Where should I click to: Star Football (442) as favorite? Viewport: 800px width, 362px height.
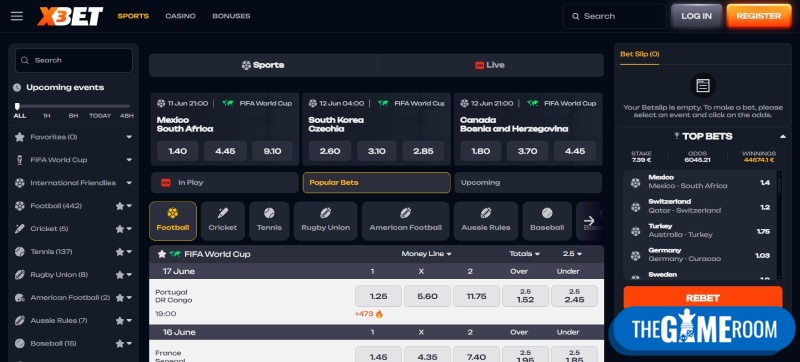click(x=119, y=206)
